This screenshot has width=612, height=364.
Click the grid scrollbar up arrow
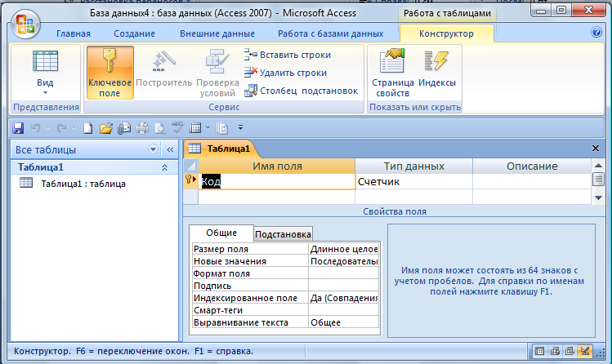click(x=598, y=166)
